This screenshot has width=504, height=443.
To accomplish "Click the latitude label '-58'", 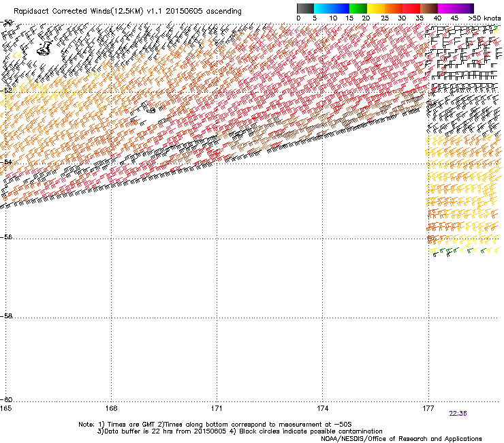I will [6, 316].
